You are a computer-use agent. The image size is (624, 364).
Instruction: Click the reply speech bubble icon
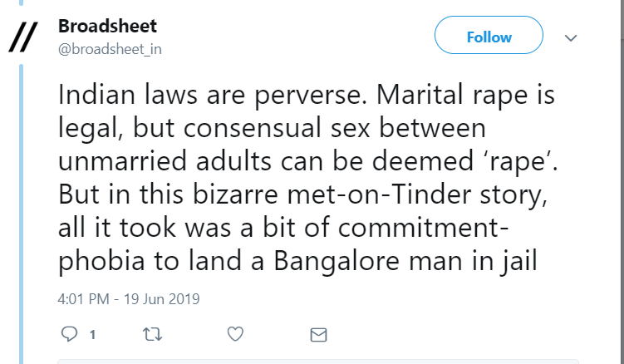click(70, 334)
